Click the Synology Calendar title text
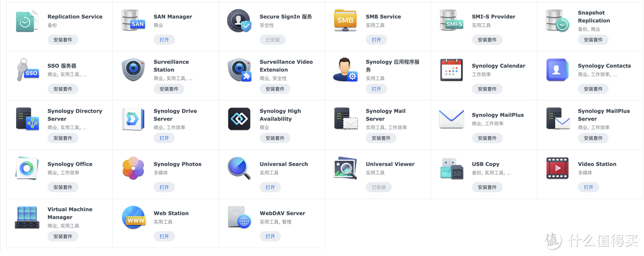This screenshot has height=256, width=644. point(499,66)
